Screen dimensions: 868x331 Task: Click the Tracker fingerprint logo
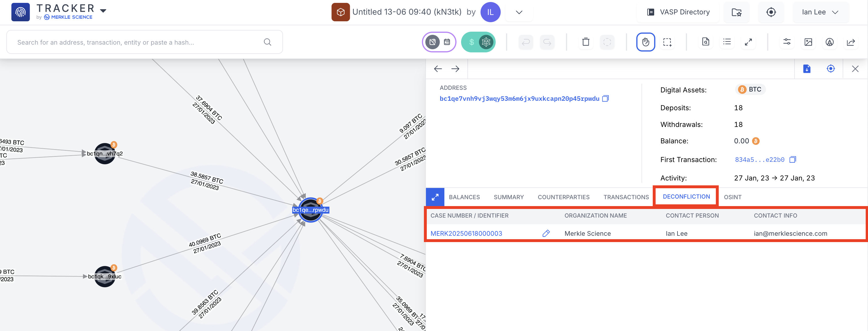point(20,12)
